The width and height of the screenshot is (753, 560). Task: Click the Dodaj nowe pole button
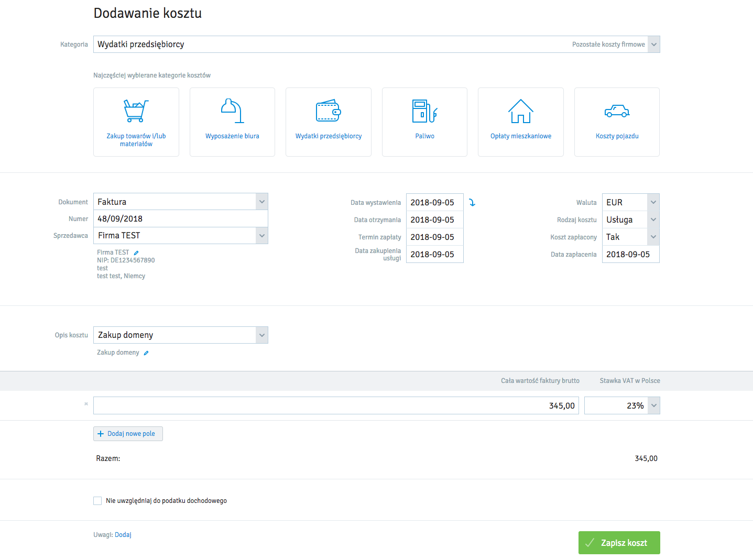[128, 434]
